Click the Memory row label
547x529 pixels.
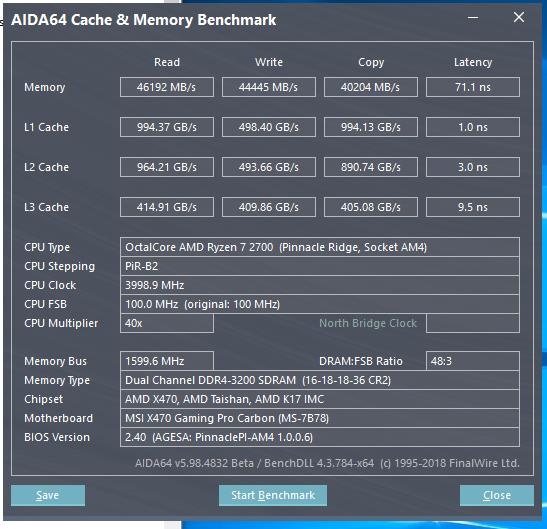[45, 87]
